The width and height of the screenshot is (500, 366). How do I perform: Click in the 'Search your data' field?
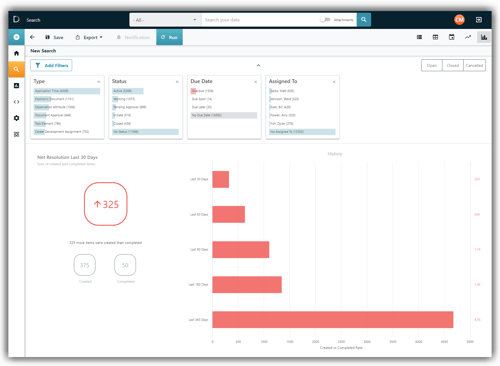pos(260,20)
